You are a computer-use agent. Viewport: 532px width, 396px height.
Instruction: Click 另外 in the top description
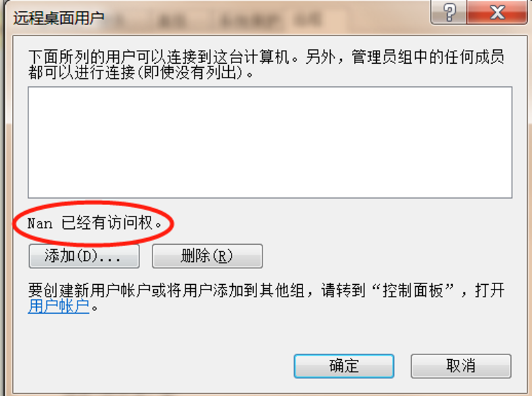click(320, 57)
